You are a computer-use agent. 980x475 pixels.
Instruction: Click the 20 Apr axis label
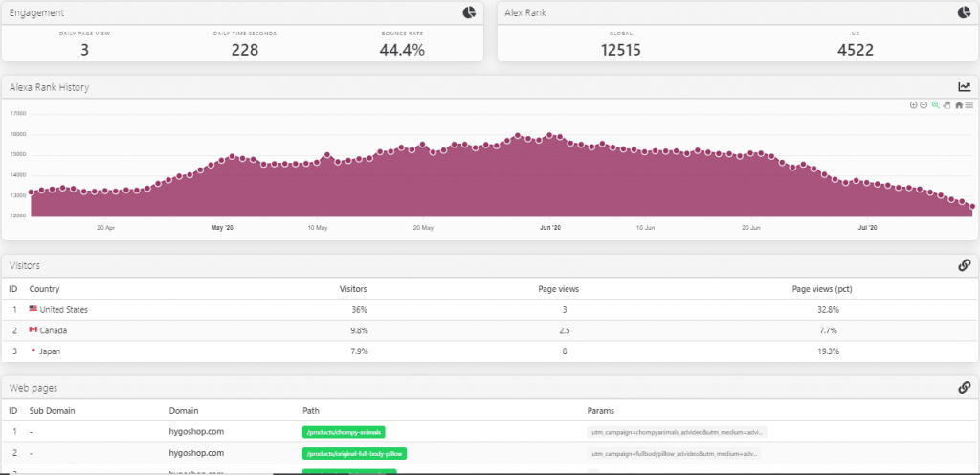105,228
